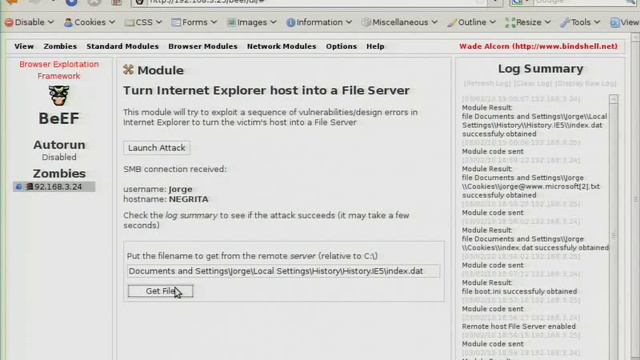Open the Browser Modules menu
The image size is (640, 360).
click(x=203, y=47)
